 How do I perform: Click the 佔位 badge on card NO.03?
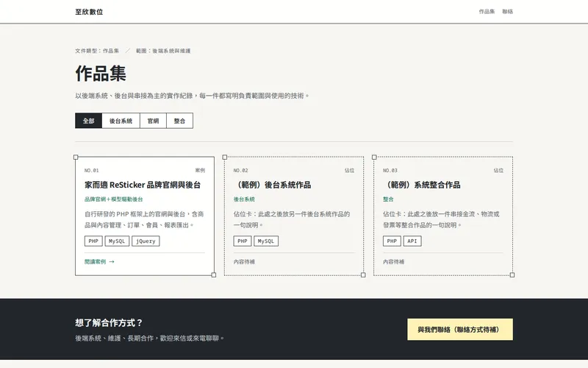click(x=498, y=171)
